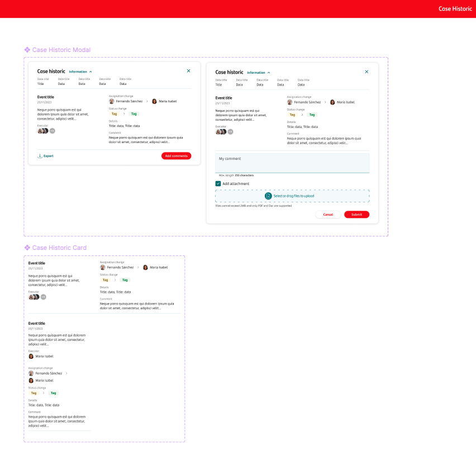The image size is (476, 455).
Task: Open the executor avatar stack in the left modal
Action: (43, 131)
